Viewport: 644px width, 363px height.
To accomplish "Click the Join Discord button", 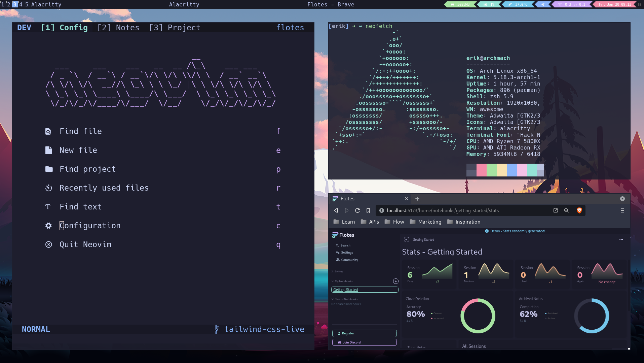I will [364, 342].
